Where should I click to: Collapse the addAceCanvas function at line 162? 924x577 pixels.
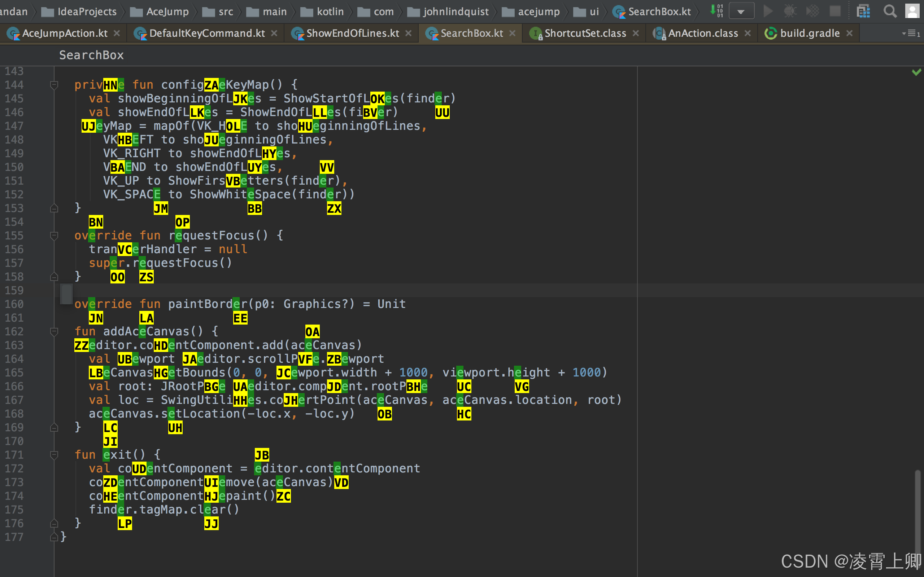54,332
